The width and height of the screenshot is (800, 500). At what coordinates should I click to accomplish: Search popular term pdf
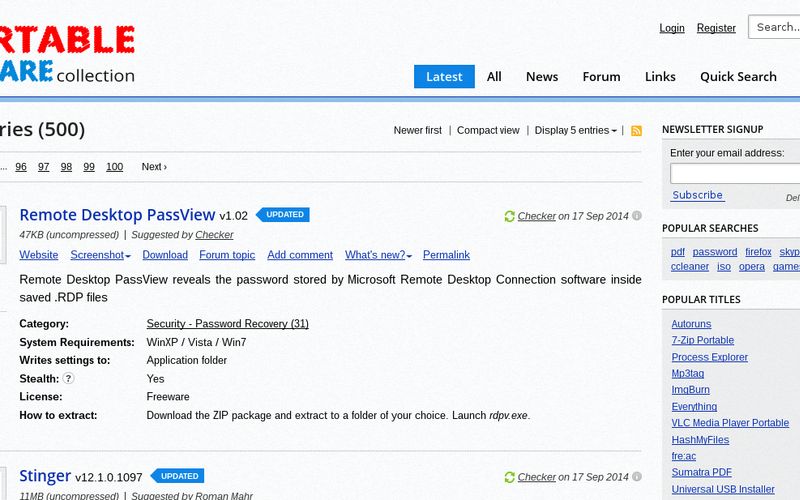point(678,252)
